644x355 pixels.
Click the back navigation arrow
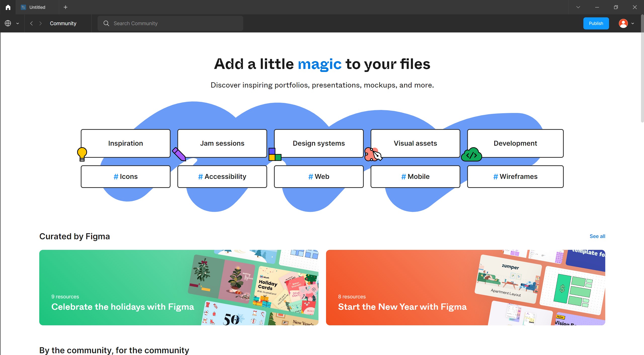[x=31, y=23]
